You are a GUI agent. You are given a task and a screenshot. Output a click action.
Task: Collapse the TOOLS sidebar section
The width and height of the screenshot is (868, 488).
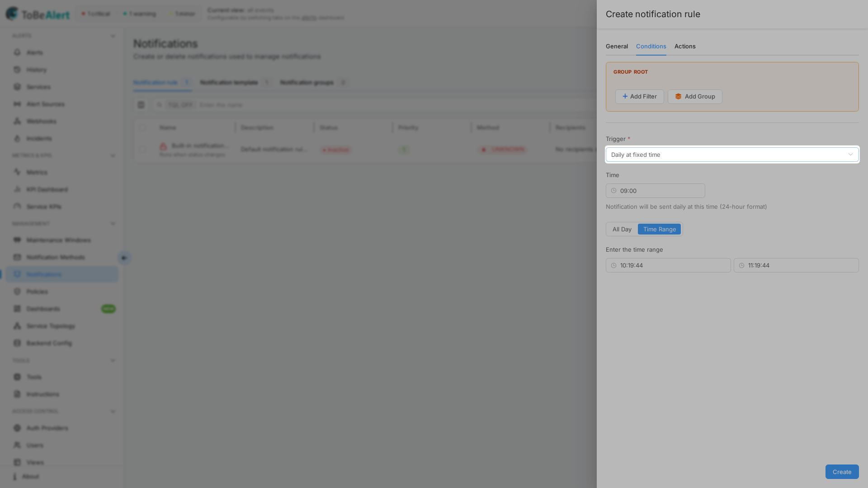coord(113,361)
